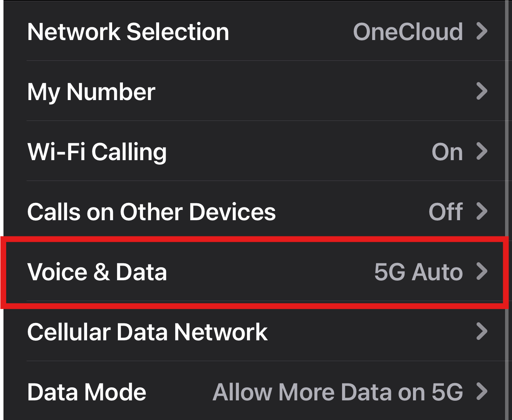The height and width of the screenshot is (420, 512).
Task: Open the Data Mode setting
Action: [254, 391]
